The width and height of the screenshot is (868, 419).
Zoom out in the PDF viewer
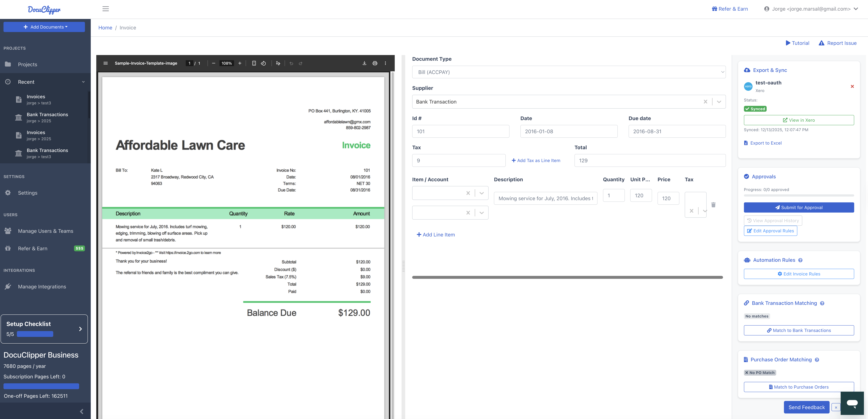pyautogui.click(x=213, y=63)
